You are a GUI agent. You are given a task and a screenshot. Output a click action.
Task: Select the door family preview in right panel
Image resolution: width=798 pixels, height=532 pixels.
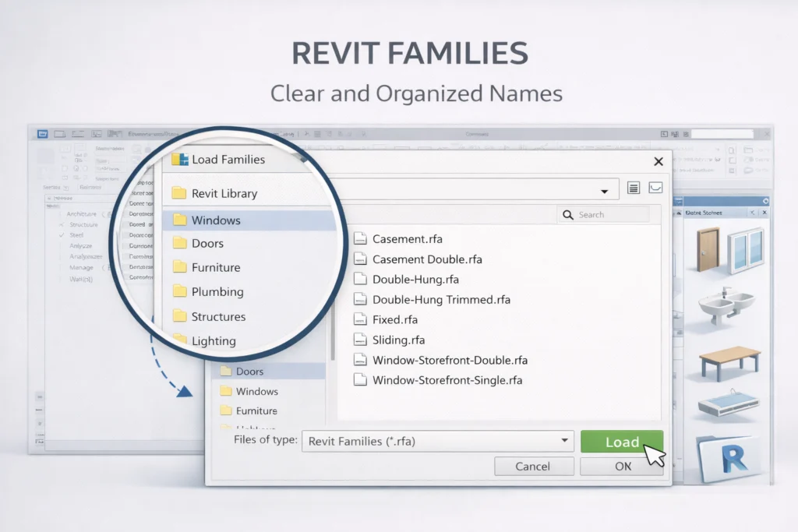[707, 248]
